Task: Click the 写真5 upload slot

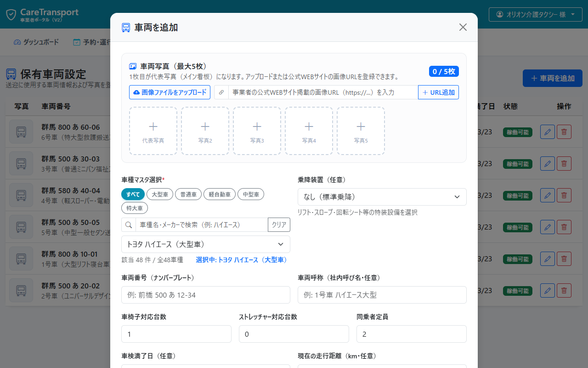Action: click(x=361, y=131)
